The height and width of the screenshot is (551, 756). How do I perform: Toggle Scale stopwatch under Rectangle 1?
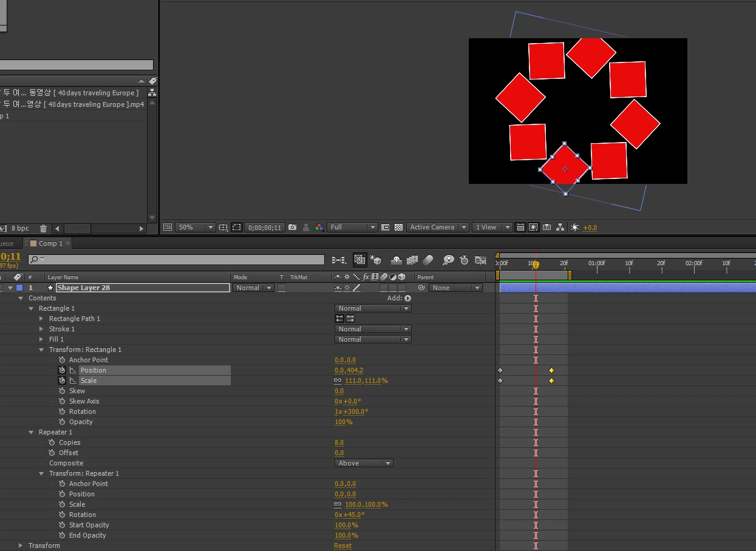[62, 380]
